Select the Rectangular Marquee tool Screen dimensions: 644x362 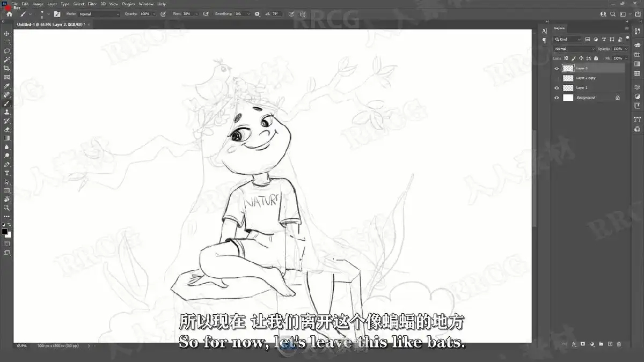(x=7, y=42)
